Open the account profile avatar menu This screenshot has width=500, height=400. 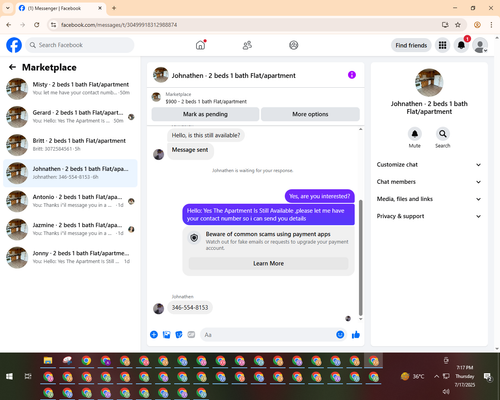pyautogui.click(x=480, y=45)
